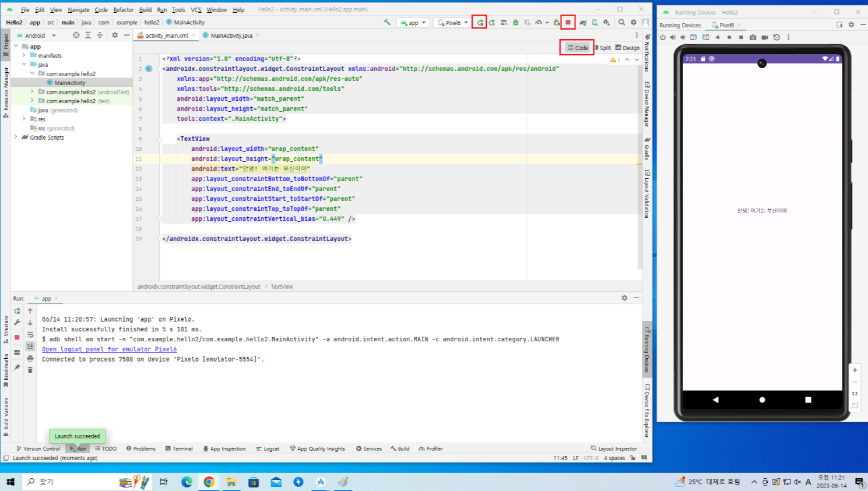Viewport: 868px width, 491px height.
Task: Open Google Chrome from the Windows taskbar
Action: (x=209, y=482)
